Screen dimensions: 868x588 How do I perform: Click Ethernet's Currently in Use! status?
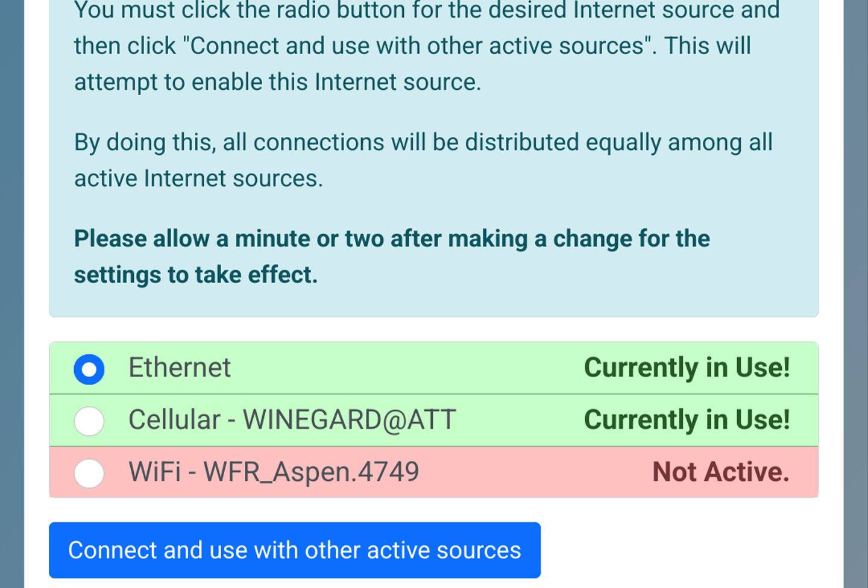point(687,367)
